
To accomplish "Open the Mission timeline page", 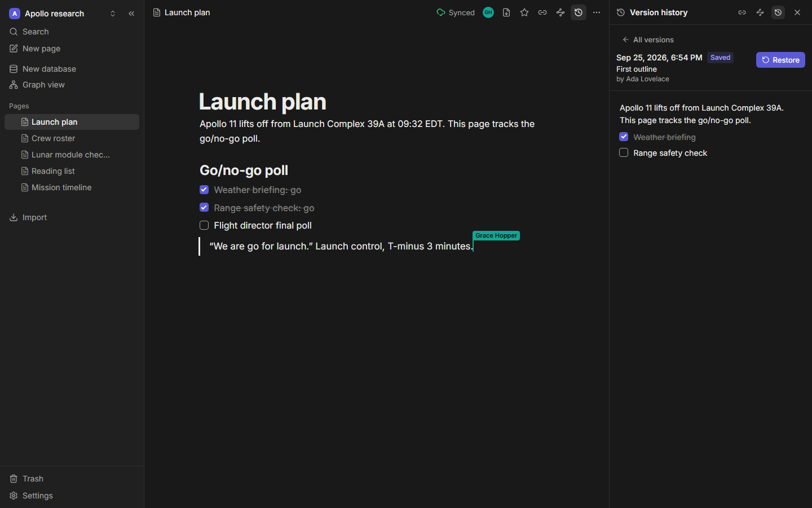I will click(x=72, y=187).
